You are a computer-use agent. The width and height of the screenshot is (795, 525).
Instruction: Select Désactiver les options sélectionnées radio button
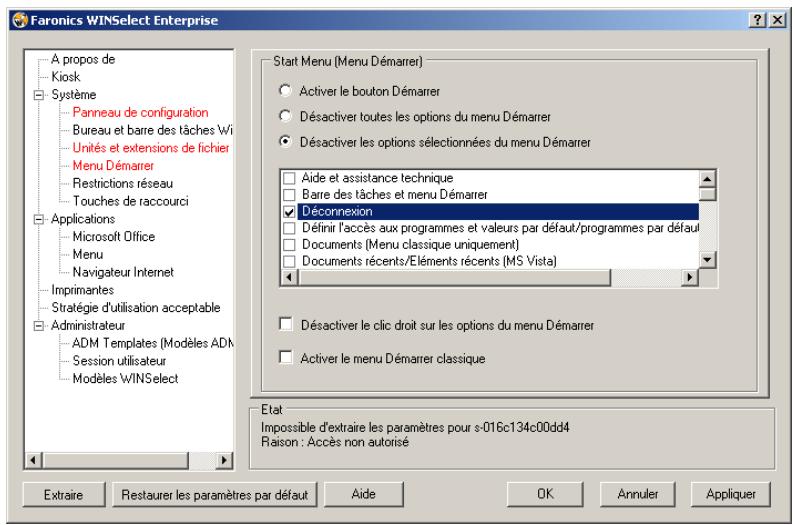pos(285,142)
